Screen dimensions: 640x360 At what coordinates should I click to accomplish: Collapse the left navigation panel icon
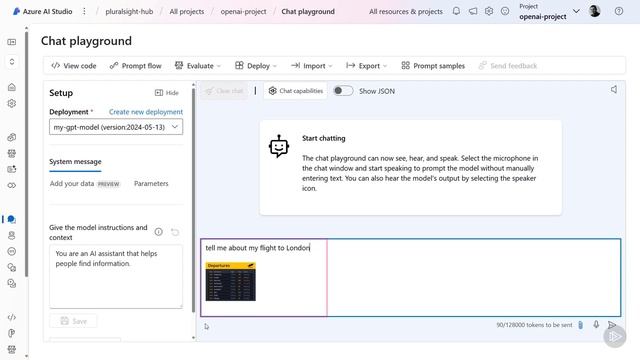click(12, 42)
